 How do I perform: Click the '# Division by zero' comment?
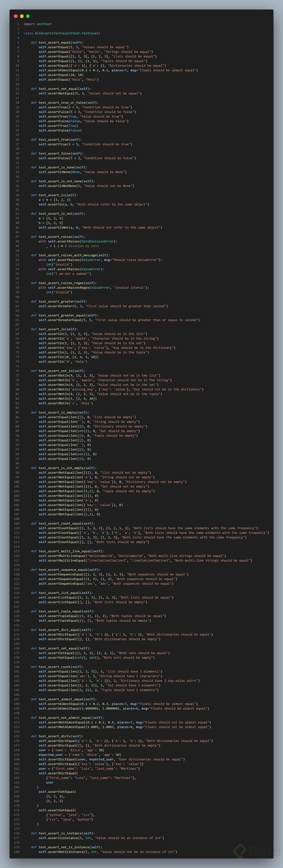(x=82, y=246)
